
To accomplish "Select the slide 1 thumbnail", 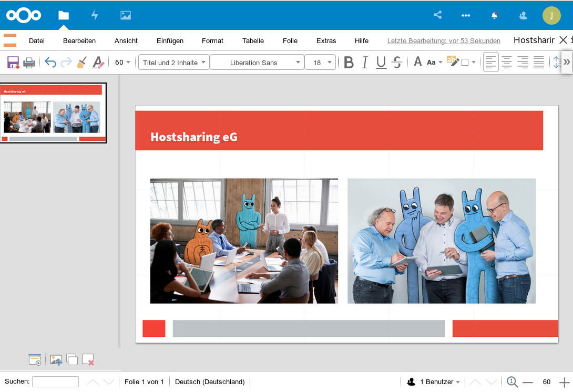I will pyautogui.click(x=53, y=113).
